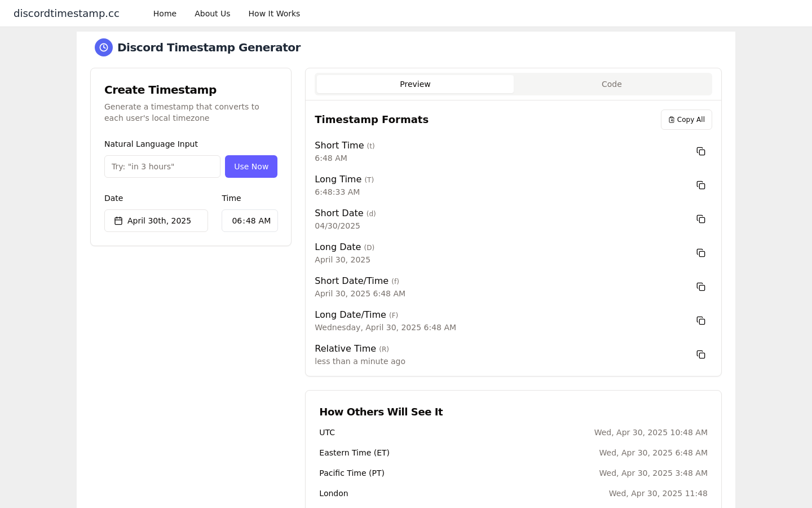Viewport: 812px width, 508px height.
Task: Open the About Us page
Action: 212,14
